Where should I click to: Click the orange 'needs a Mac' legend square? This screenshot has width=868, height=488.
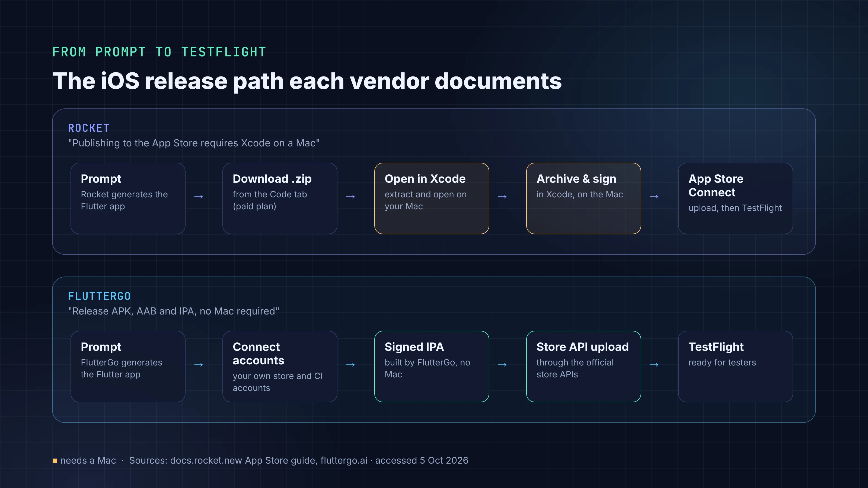pos(55,461)
